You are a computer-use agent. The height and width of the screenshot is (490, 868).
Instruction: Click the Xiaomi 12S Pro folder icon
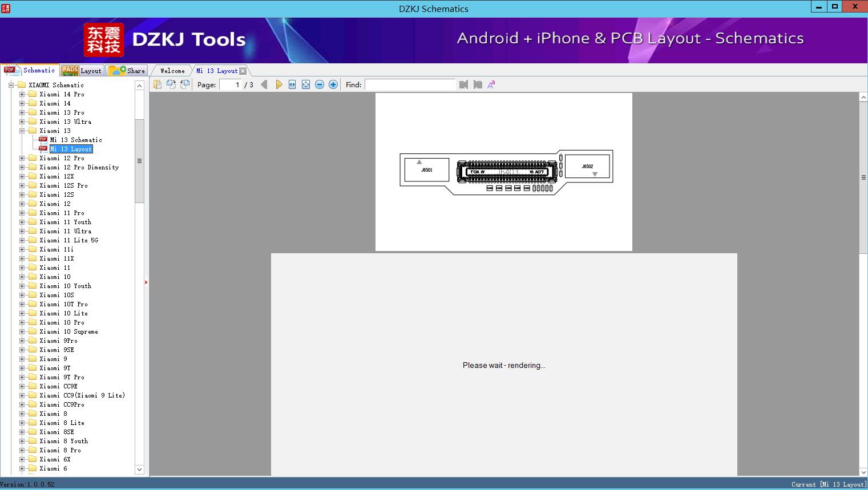click(33, 185)
